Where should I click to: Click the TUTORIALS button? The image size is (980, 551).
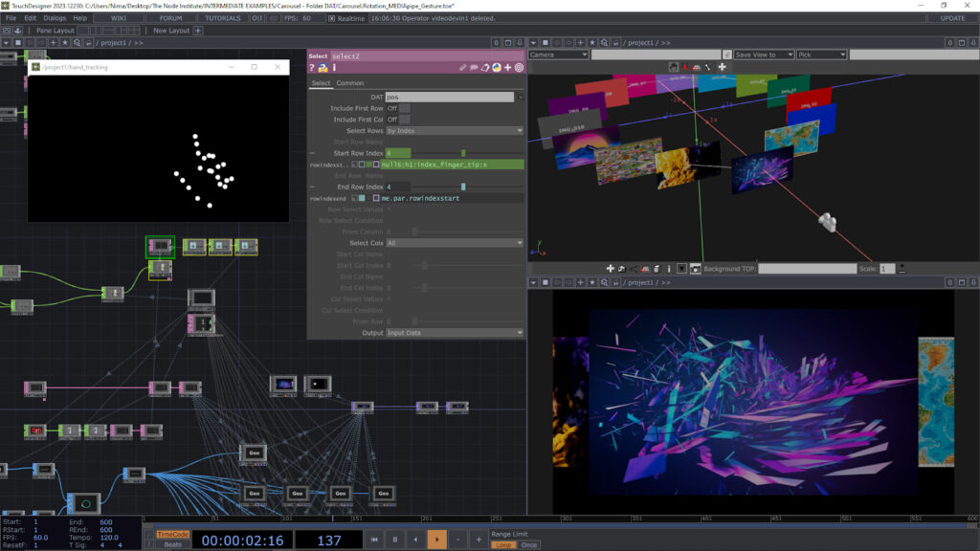coord(222,18)
